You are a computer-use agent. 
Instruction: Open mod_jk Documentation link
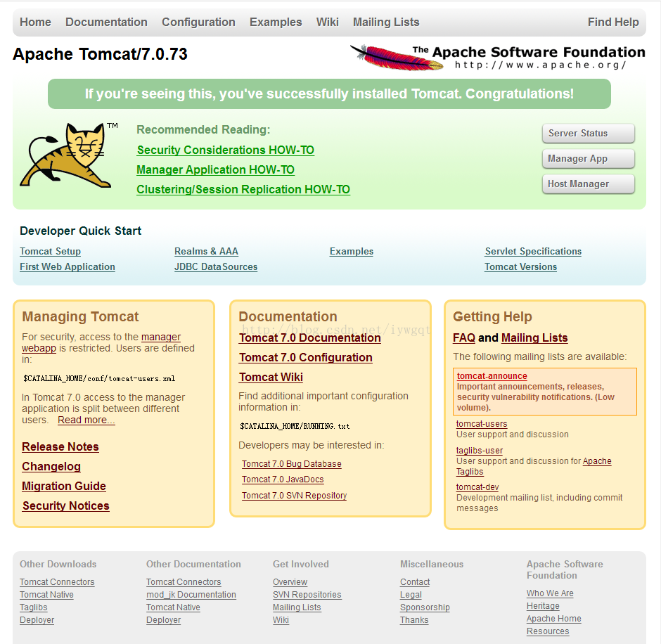(191, 595)
